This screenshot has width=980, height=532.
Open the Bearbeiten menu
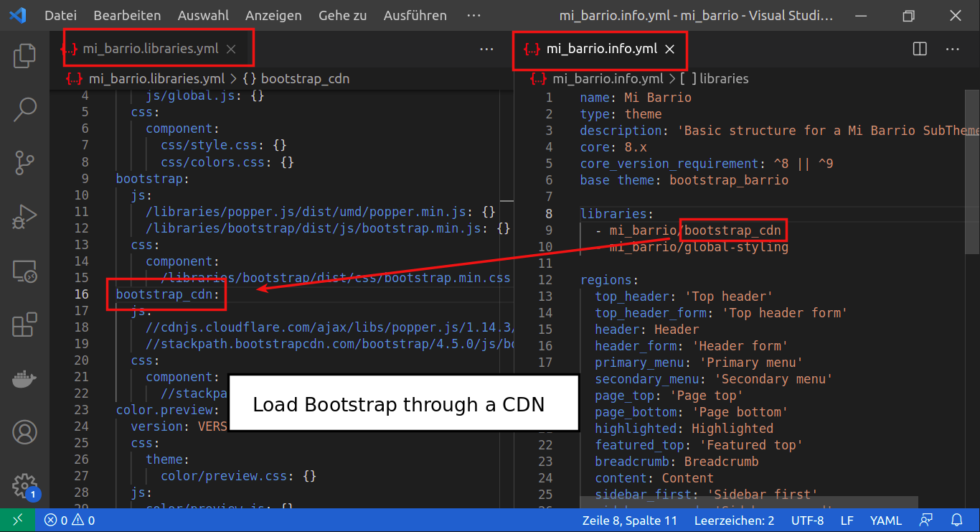point(127,14)
